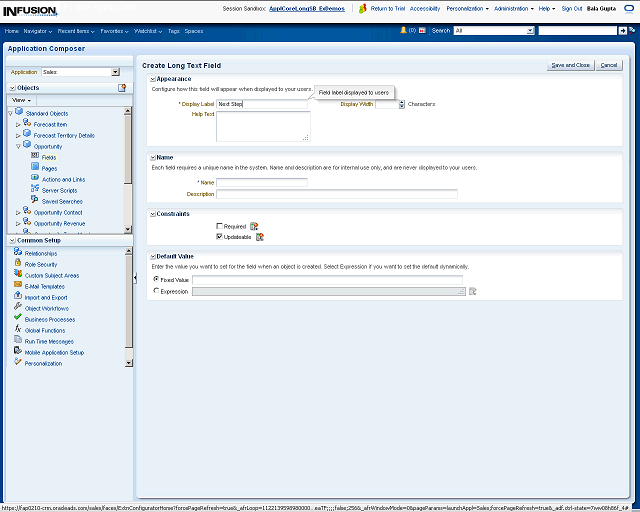
Task: Click the E-Mail Templates envelope icon
Action: 18,286
